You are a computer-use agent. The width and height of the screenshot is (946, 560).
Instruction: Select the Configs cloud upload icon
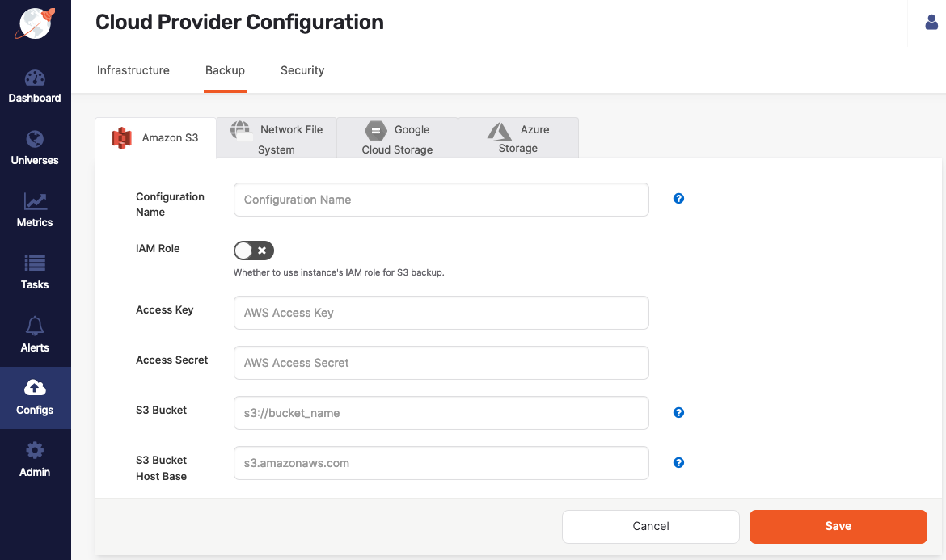pos(35,388)
